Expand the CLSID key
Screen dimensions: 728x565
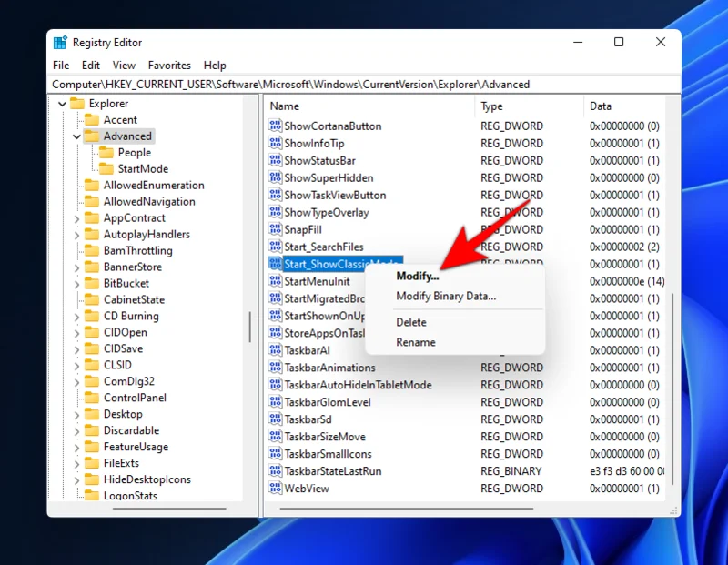[78, 364]
